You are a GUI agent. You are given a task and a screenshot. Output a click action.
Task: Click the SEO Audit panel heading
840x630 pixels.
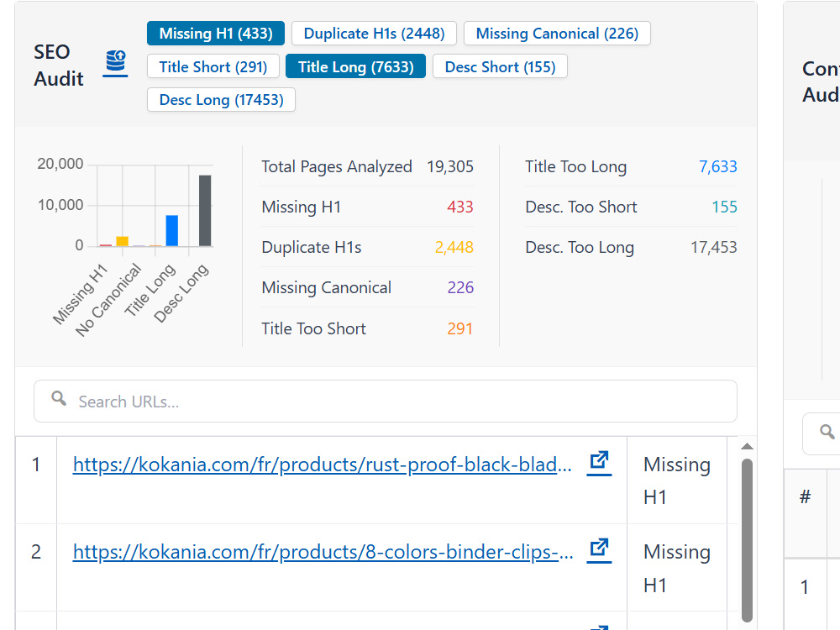click(x=59, y=66)
